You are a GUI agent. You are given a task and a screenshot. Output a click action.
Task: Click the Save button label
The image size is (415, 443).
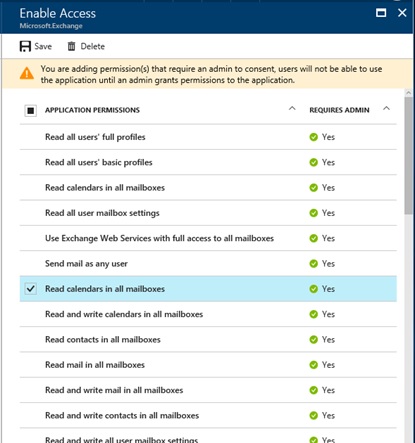(43, 46)
